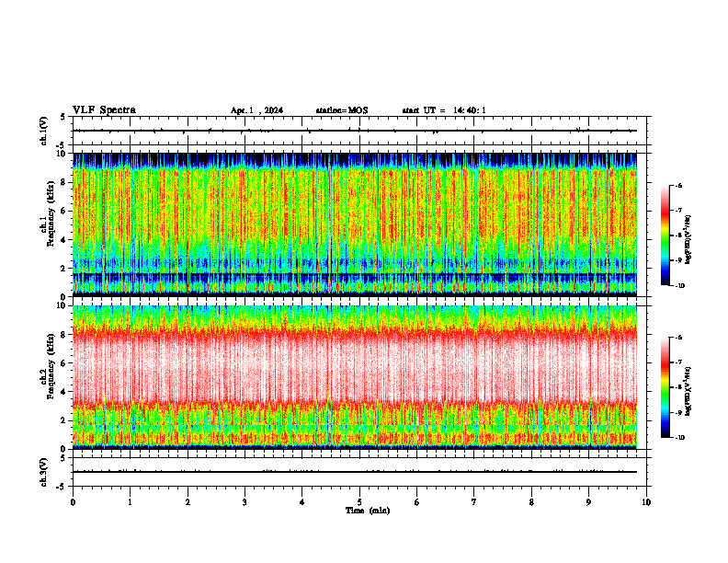Select the "Apr. 1 , 2024" date text
The height and width of the screenshot is (563, 728).
point(256,110)
